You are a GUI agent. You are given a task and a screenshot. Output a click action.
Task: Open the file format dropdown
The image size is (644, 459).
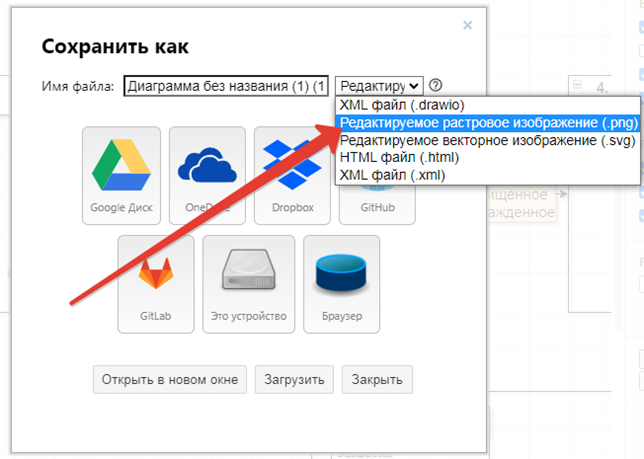coord(379,86)
